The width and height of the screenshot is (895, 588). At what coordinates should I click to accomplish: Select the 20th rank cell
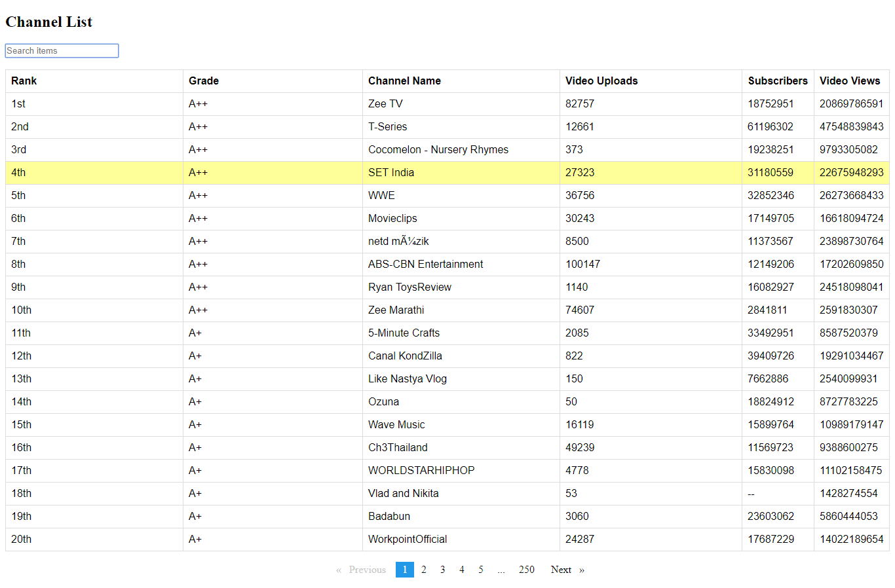(x=94, y=540)
